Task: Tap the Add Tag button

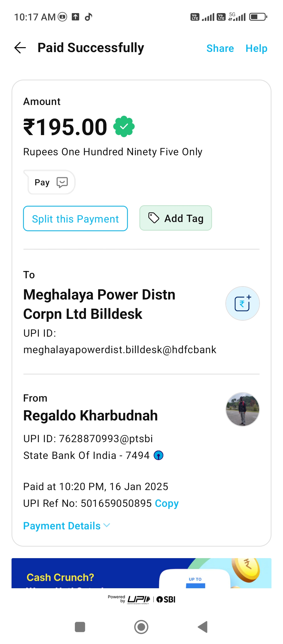Action: pos(176,218)
